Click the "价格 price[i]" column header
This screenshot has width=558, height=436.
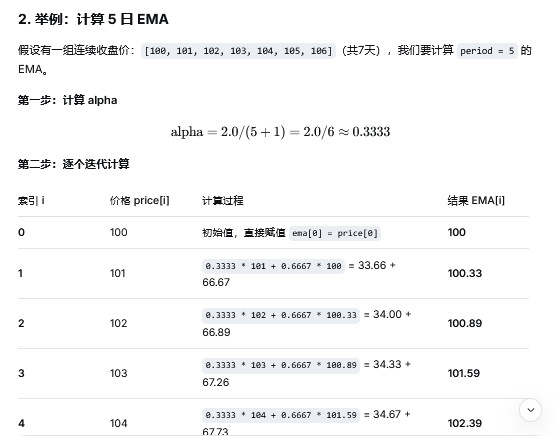point(140,201)
